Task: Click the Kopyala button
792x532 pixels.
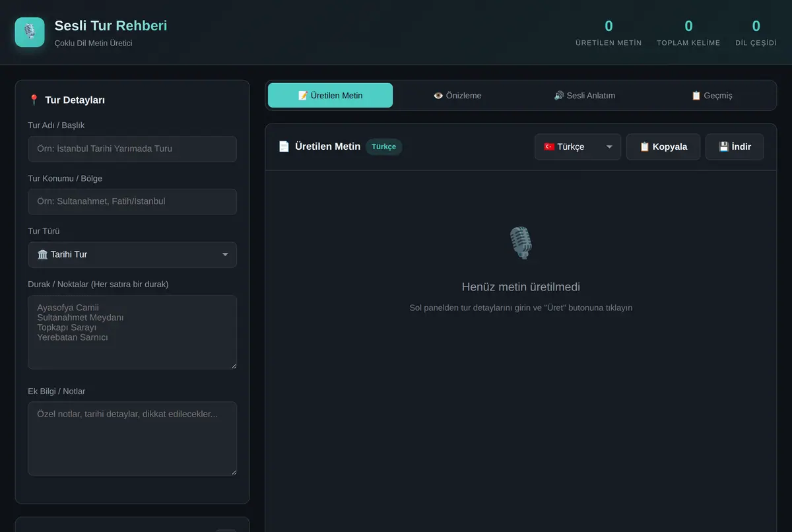Action: [x=663, y=147]
